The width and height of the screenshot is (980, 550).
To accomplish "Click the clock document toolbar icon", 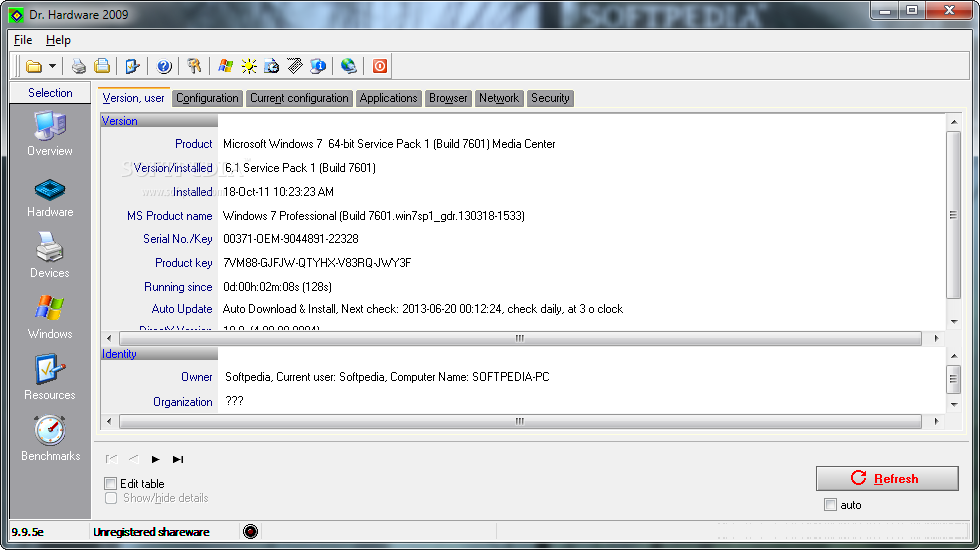I will click(x=272, y=66).
